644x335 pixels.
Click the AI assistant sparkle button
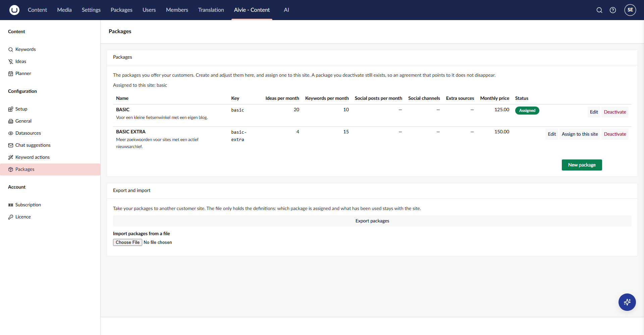point(627,302)
